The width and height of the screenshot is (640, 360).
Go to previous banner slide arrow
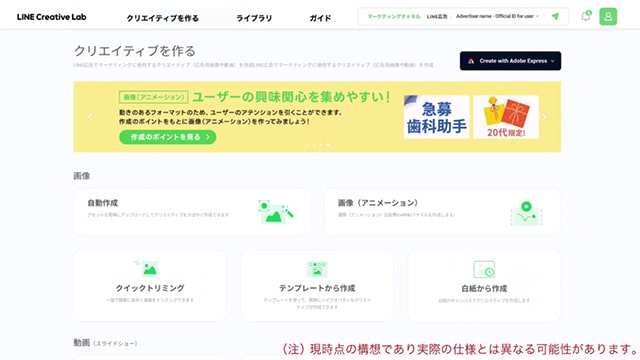[x=91, y=117]
